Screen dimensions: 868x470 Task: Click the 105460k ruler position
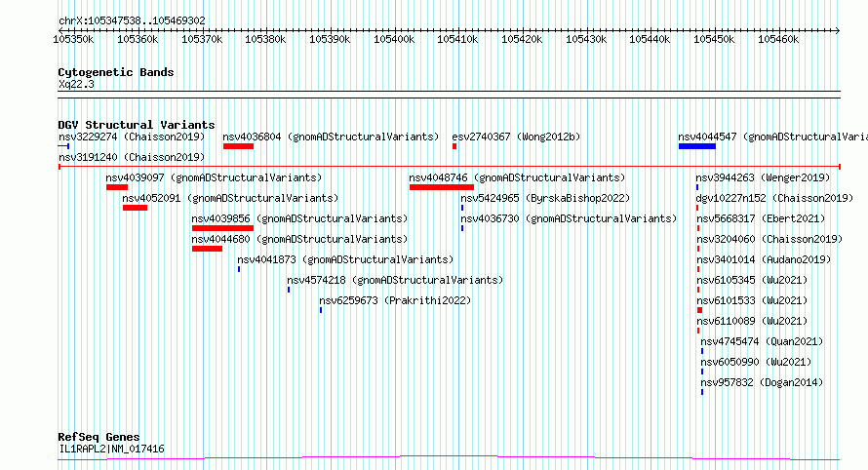[778, 39]
